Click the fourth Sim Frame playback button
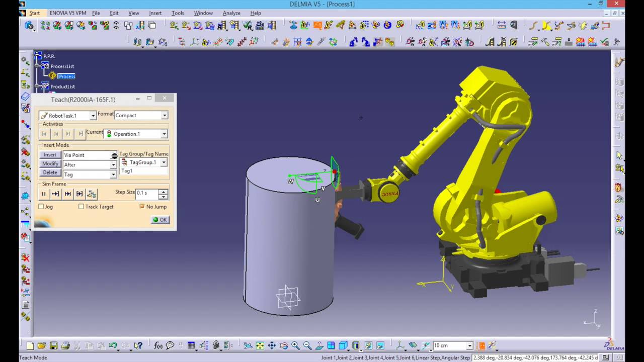This screenshot has width=644, height=362. click(79, 194)
